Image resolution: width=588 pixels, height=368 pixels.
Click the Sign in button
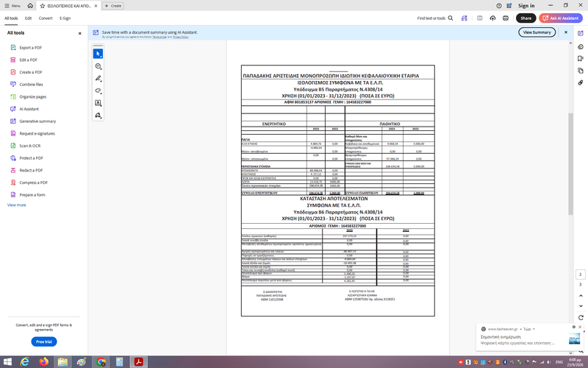point(526,6)
